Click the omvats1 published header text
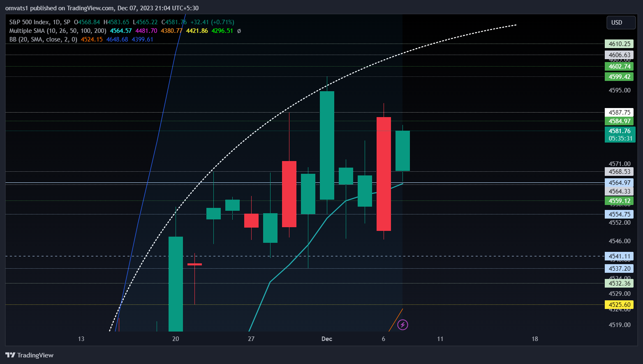This screenshot has width=643, height=364. [x=102, y=8]
